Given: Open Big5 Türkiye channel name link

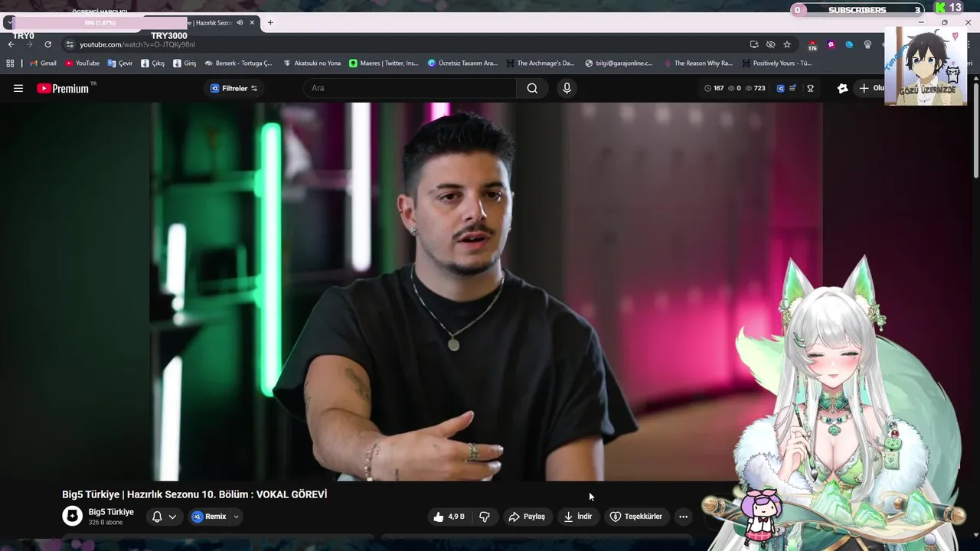Looking at the screenshot, I should pyautogui.click(x=111, y=512).
